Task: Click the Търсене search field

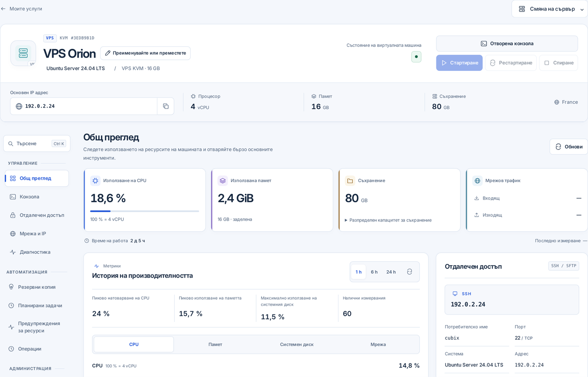Action: pos(37,143)
